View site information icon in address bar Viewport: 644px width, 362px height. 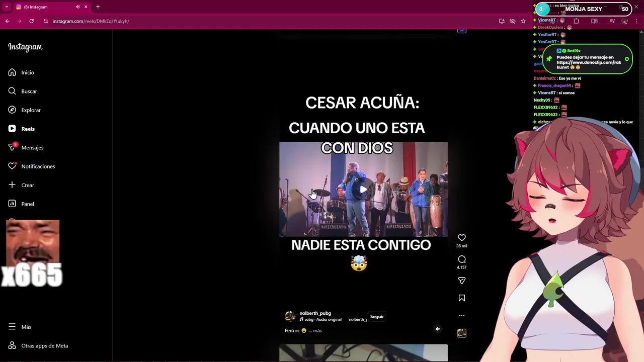(x=46, y=21)
